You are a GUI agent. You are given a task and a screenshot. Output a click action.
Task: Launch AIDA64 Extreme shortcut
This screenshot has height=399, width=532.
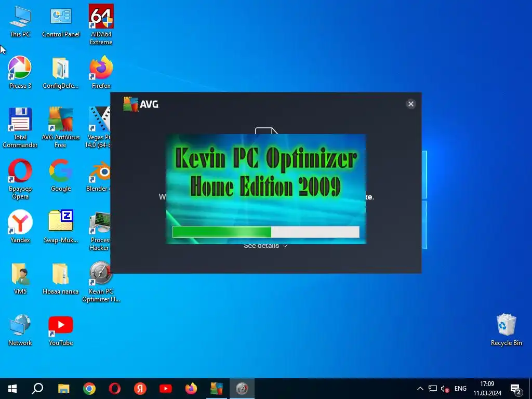point(101,24)
